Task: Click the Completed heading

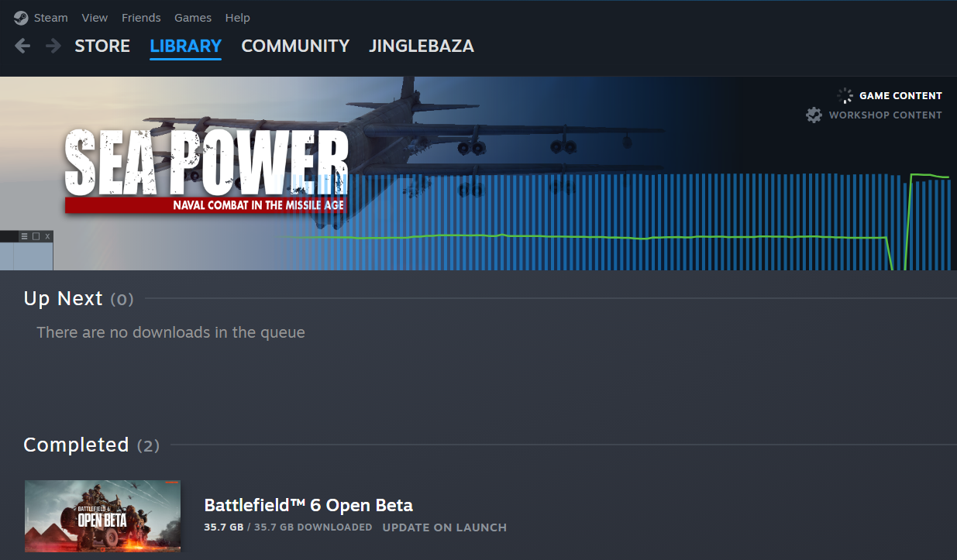Action: [x=76, y=445]
